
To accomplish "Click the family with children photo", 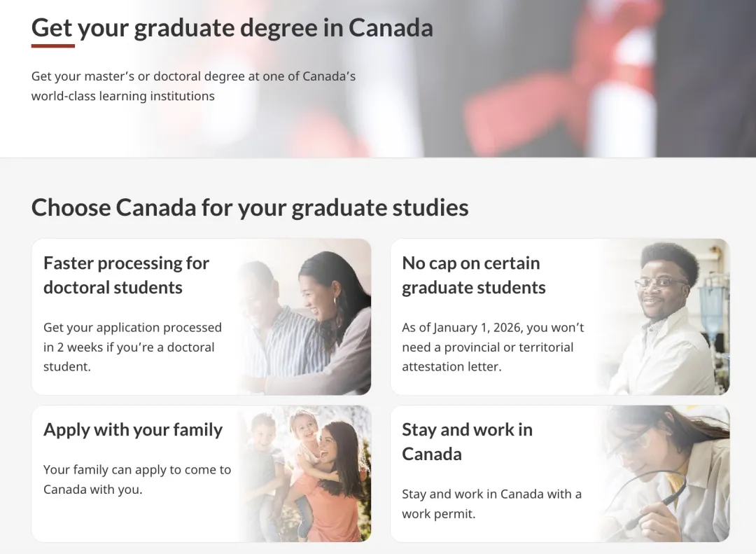I will [308, 473].
